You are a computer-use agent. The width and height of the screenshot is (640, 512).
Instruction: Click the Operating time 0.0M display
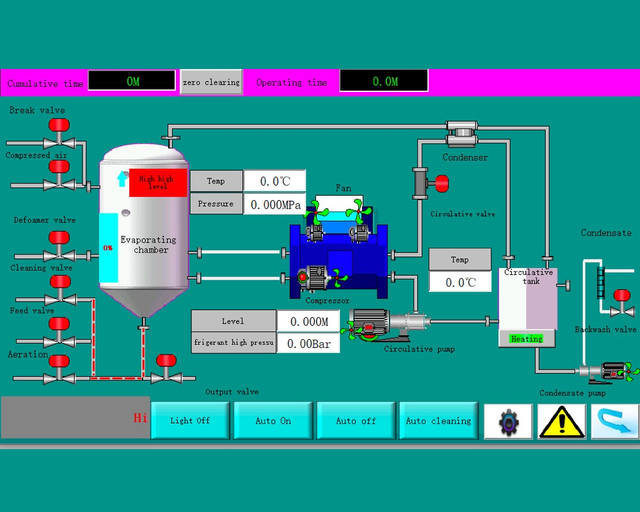(x=384, y=81)
